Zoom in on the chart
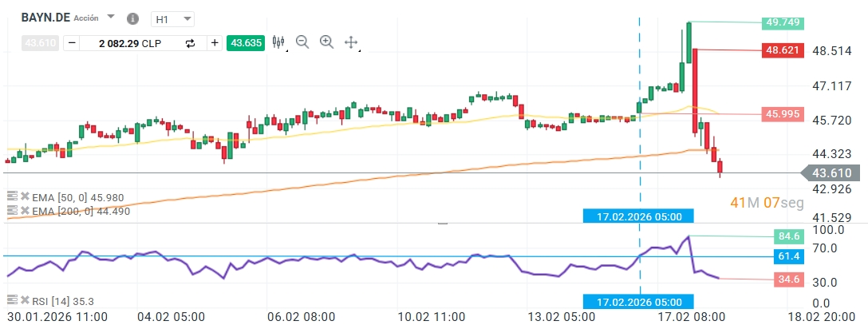The image size is (868, 325). click(x=326, y=42)
